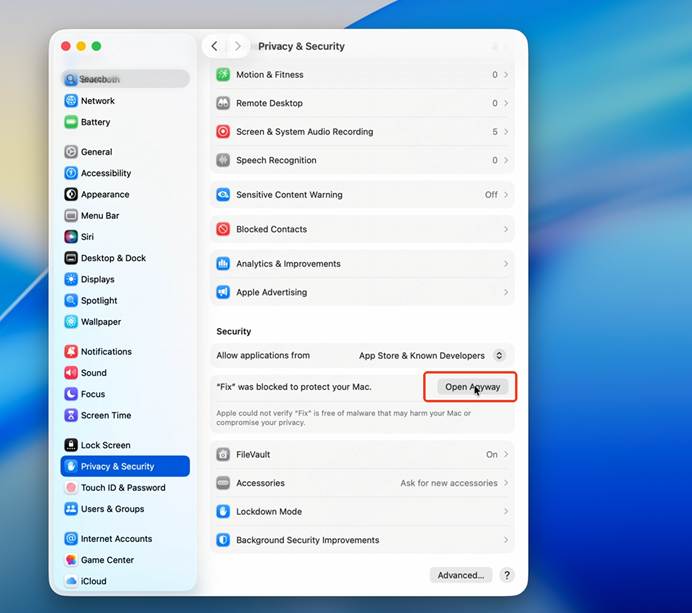Click the Advanced... button
The height and width of the screenshot is (613, 692).
(461, 575)
